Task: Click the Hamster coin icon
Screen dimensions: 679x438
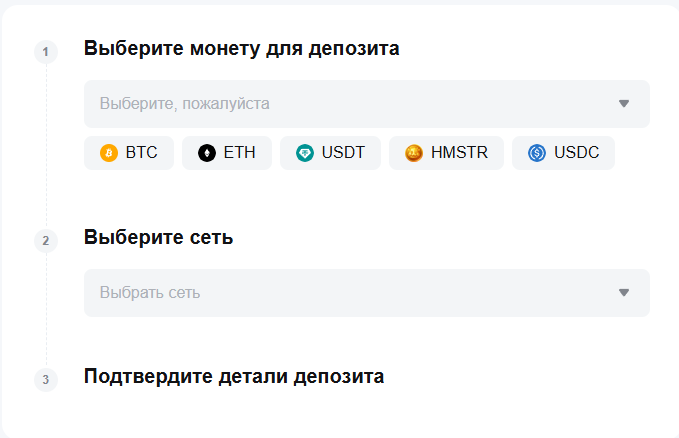Action: click(x=414, y=153)
